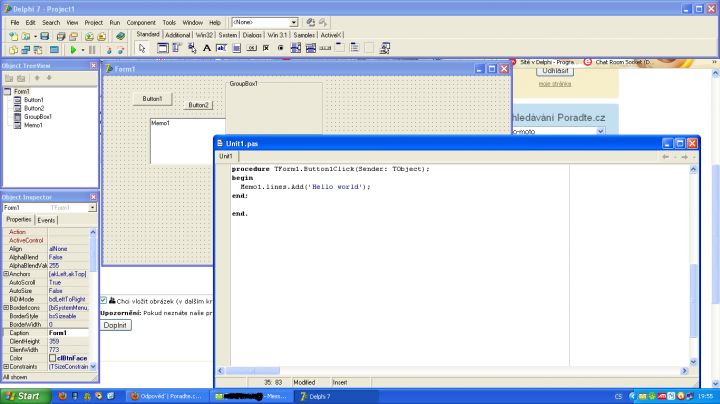Click the Trace Into debug icon
720x404 pixels.
[x=109, y=50]
